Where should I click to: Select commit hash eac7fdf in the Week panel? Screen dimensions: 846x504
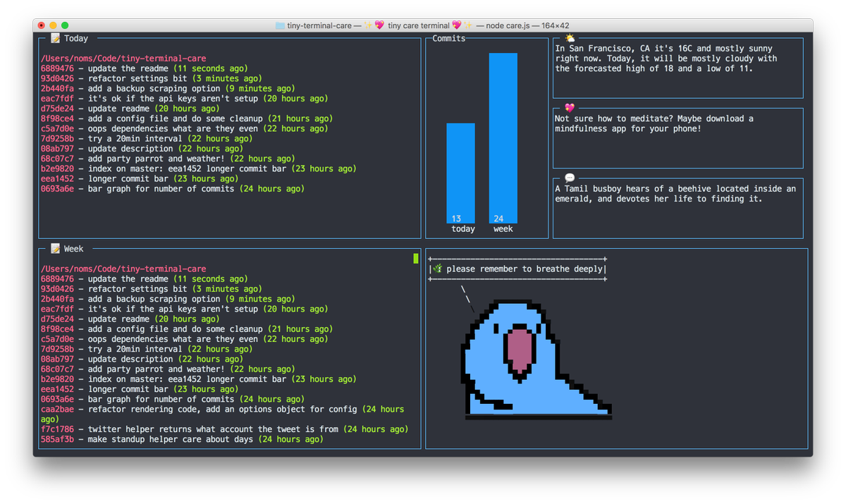57,309
